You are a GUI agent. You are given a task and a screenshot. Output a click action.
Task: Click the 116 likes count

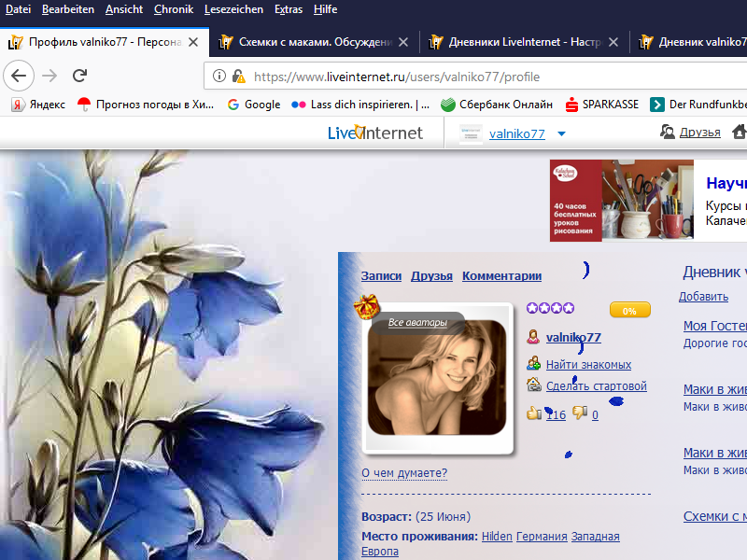click(x=556, y=414)
